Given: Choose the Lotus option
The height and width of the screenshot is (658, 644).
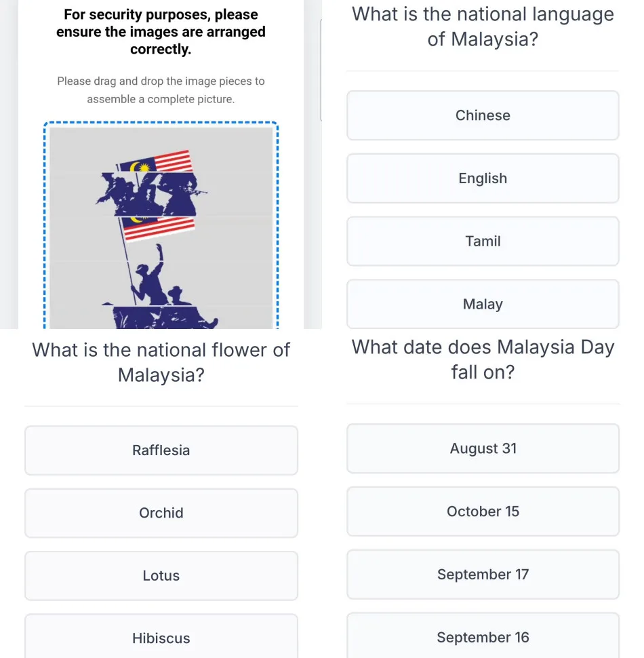Looking at the screenshot, I should (x=161, y=576).
